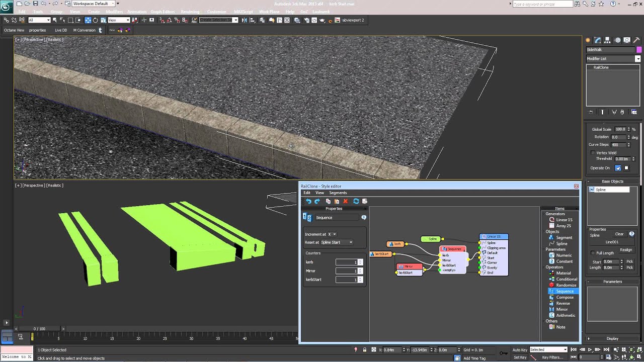Click Configure Modifier Sets icon
The height and width of the screenshot is (362, 644).
(x=634, y=112)
